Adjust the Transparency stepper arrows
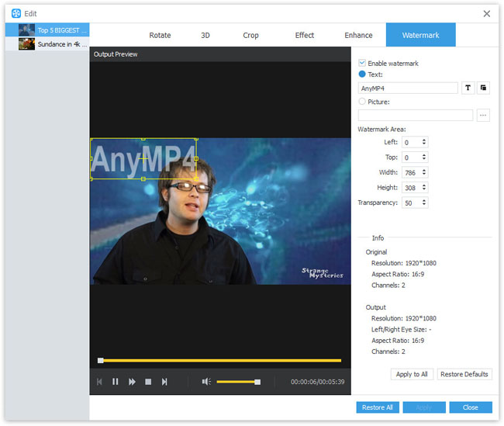Image resolution: width=504 pixels, height=426 pixels. click(424, 203)
